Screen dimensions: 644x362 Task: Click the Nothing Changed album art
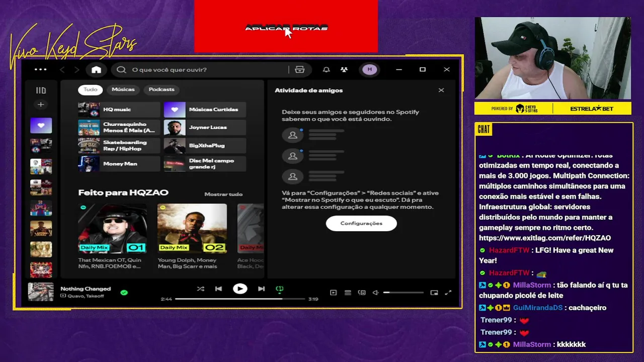pos(41,292)
